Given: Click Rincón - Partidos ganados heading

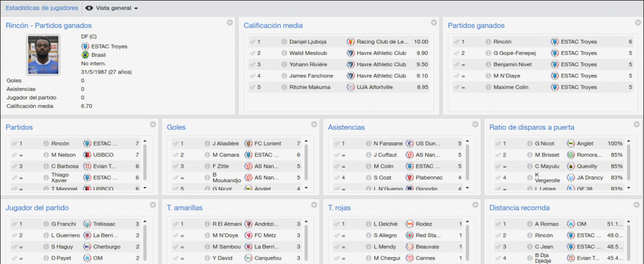Looking at the screenshot, I should [48, 25].
